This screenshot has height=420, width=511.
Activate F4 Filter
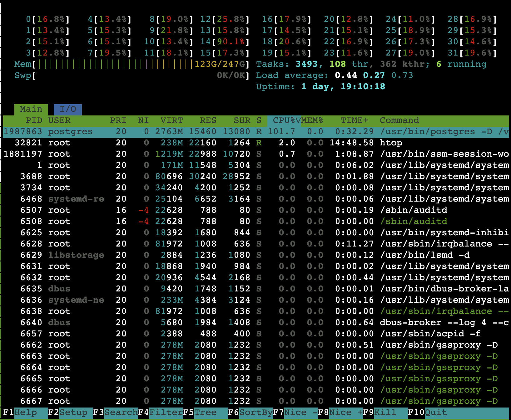tap(161, 413)
